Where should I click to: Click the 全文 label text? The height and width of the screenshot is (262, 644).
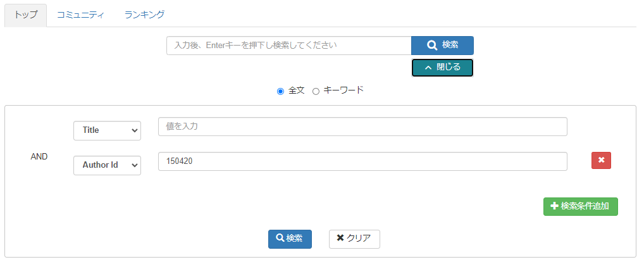pos(297,90)
